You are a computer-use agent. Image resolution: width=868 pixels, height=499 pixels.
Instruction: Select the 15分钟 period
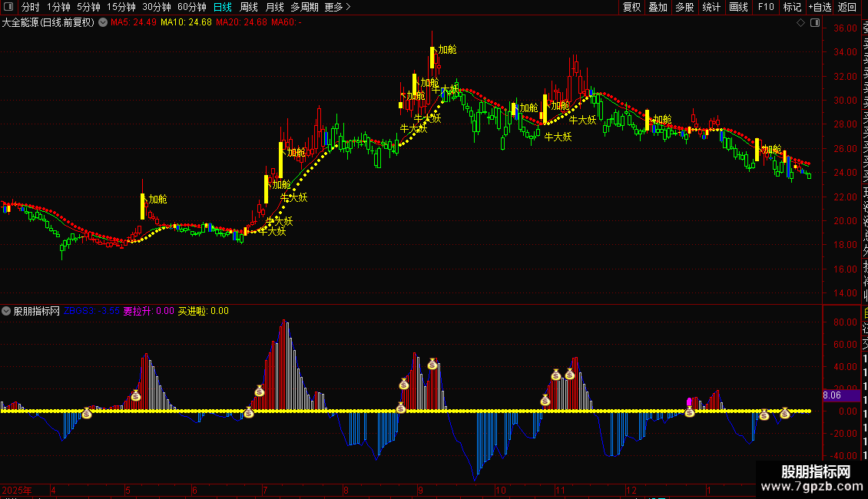(x=121, y=7)
